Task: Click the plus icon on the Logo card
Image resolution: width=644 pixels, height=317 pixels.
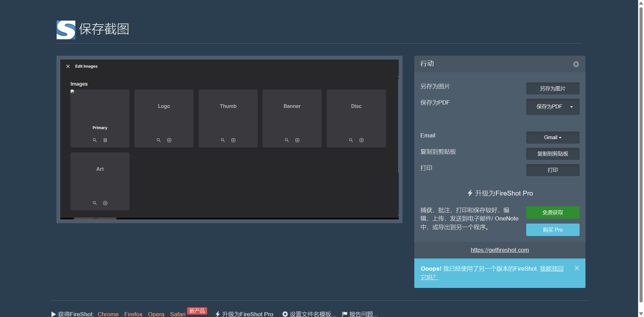Action: pyautogui.click(x=169, y=140)
